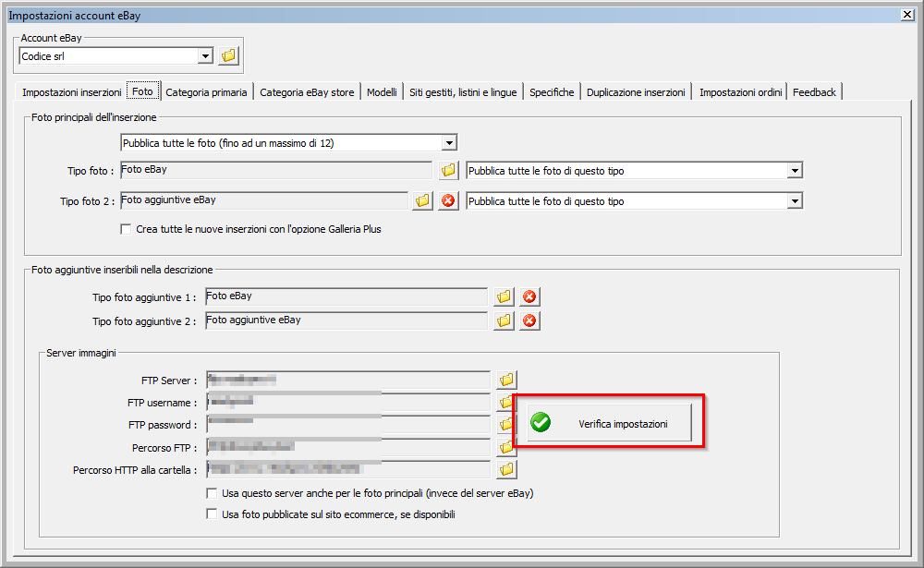The width and height of the screenshot is (924, 568).
Task: Click Tipo foto field showing Foto eBay
Action: [275, 170]
